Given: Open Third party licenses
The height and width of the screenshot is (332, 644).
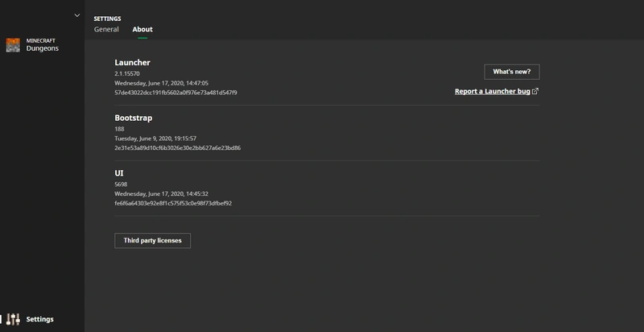Looking at the screenshot, I should [x=152, y=240].
